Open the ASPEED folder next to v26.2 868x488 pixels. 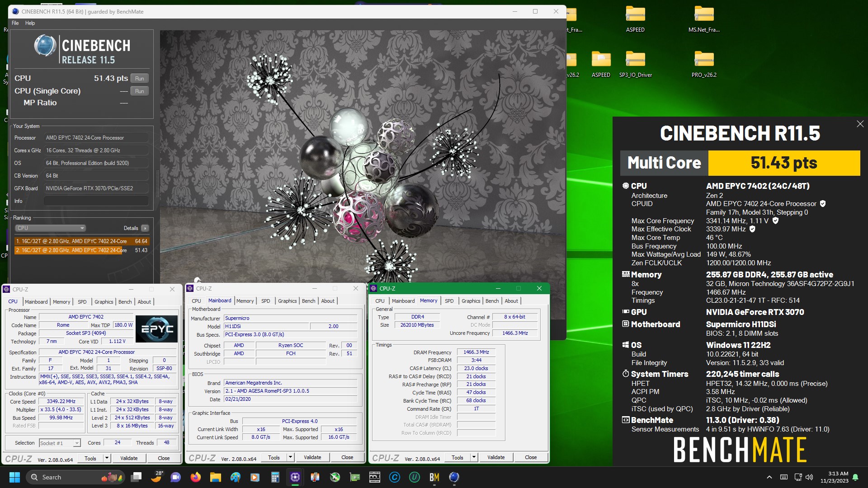click(601, 65)
